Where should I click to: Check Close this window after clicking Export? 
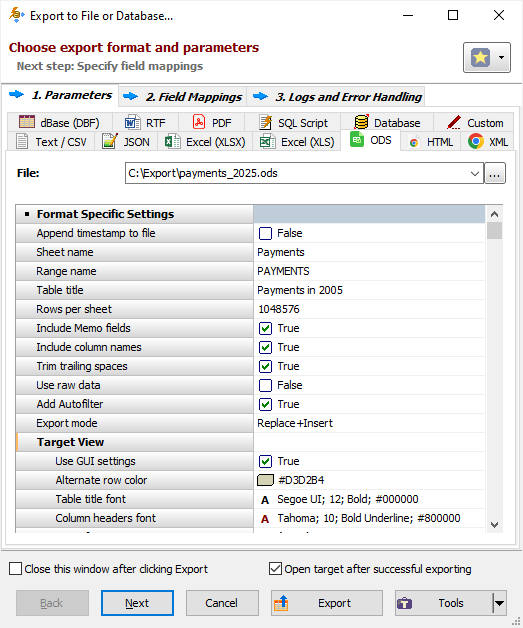coord(15,569)
